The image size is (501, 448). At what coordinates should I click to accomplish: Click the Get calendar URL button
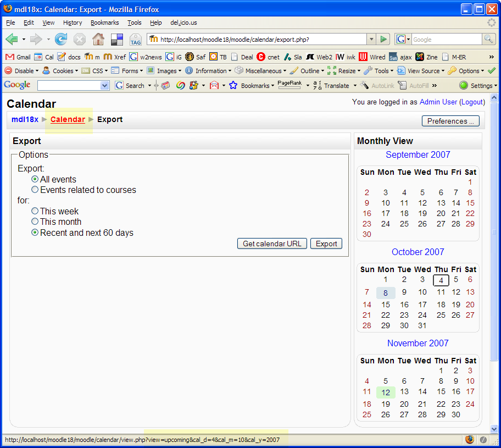tap(272, 244)
